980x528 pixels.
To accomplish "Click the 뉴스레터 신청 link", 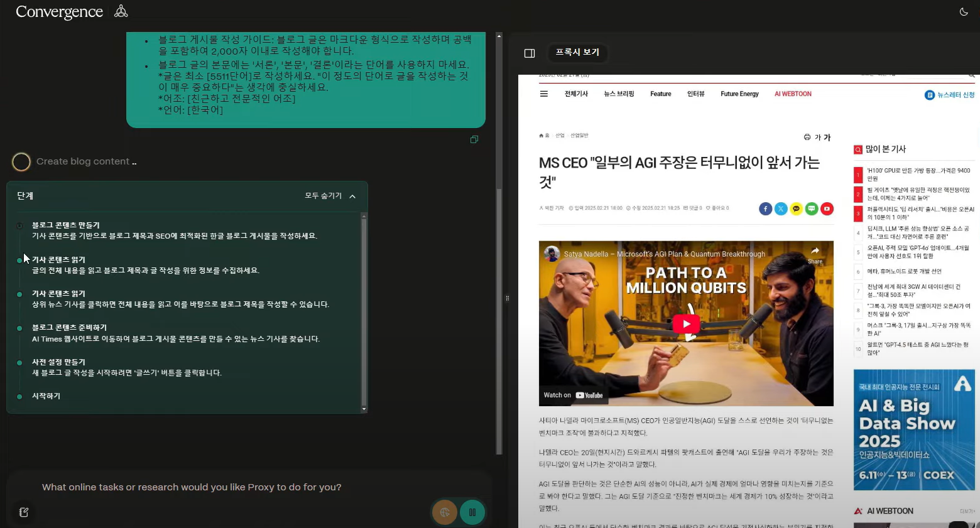I will (x=950, y=95).
